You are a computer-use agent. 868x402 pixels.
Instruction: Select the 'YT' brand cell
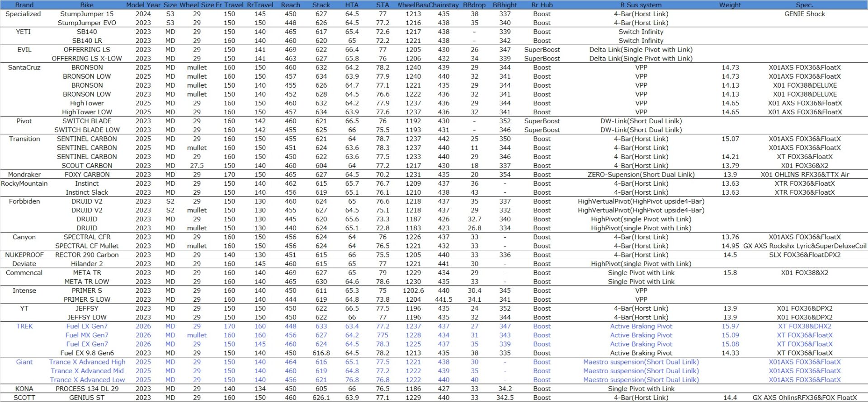(24, 309)
